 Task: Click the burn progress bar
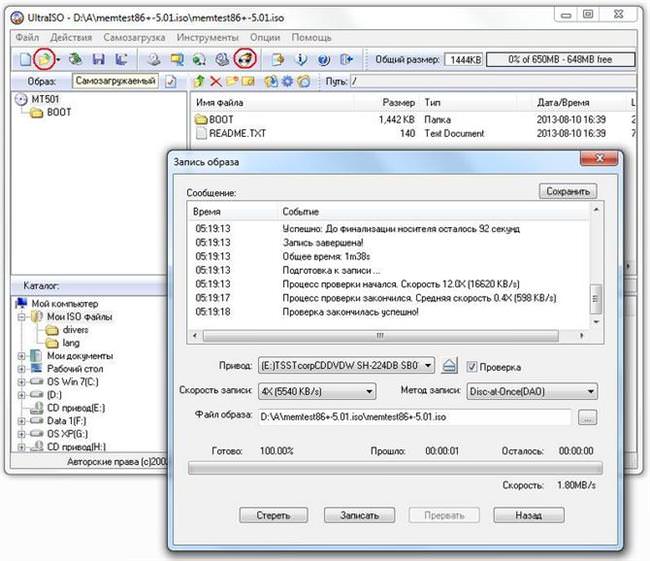pyautogui.click(x=395, y=468)
